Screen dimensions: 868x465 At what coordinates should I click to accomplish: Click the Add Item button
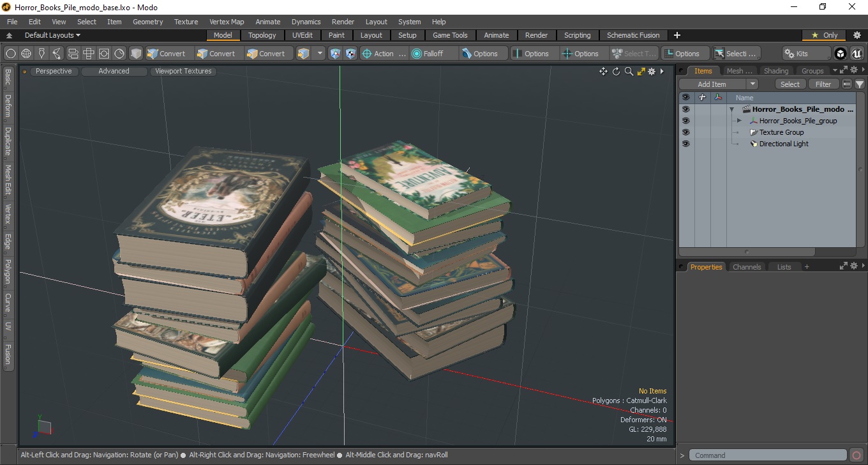(x=712, y=84)
